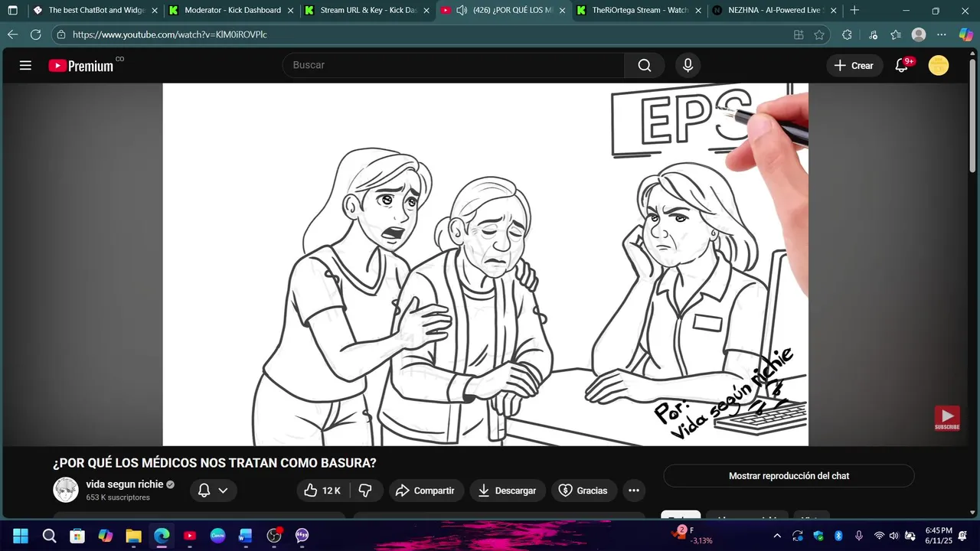The width and height of the screenshot is (980, 551).
Task: Mute the playing YouTube tab speaker icon
Action: [x=462, y=10]
